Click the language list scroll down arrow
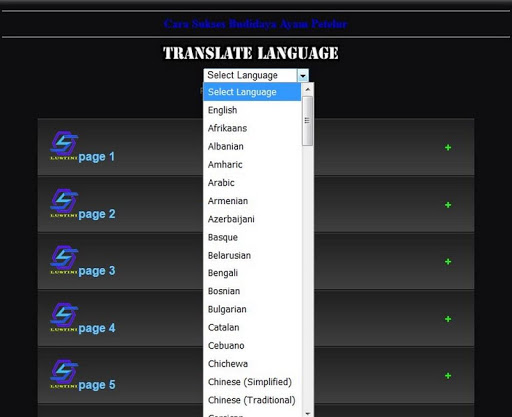The height and width of the screenshot is (417, 512). (x=308, y=413)
